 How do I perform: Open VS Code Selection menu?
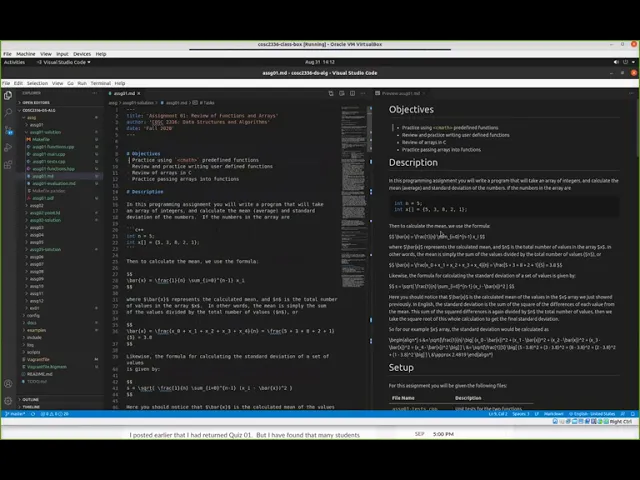tap(37, 83)
